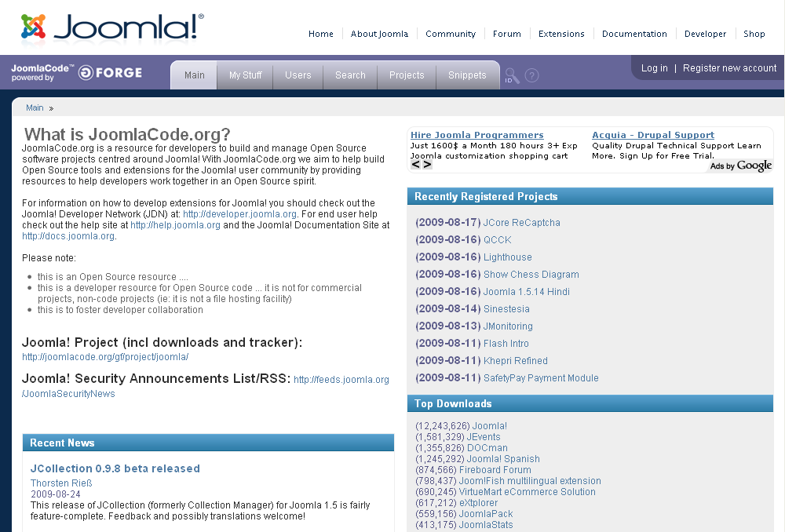Click Register new account link
The image size is (785, 532).
[729, 68]
